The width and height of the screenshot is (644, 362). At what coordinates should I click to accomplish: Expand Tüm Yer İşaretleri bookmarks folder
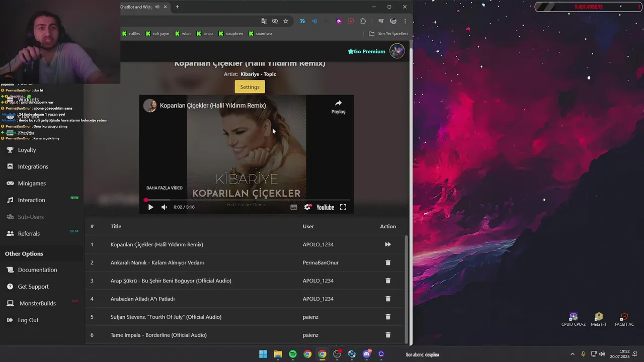pos(388,34)
